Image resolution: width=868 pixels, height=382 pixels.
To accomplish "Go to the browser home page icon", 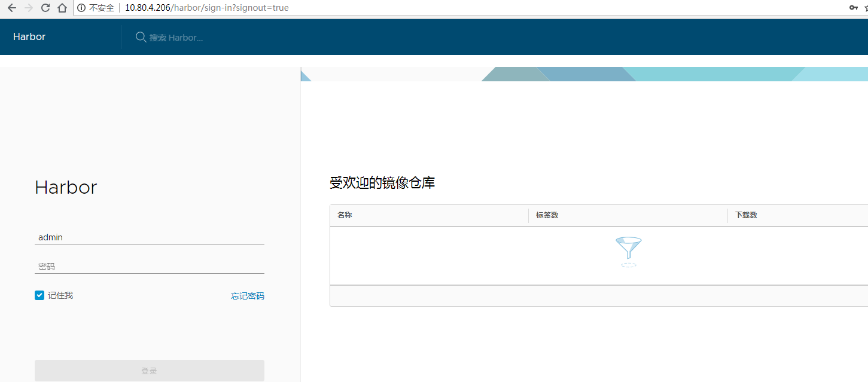I will [62, 8].
